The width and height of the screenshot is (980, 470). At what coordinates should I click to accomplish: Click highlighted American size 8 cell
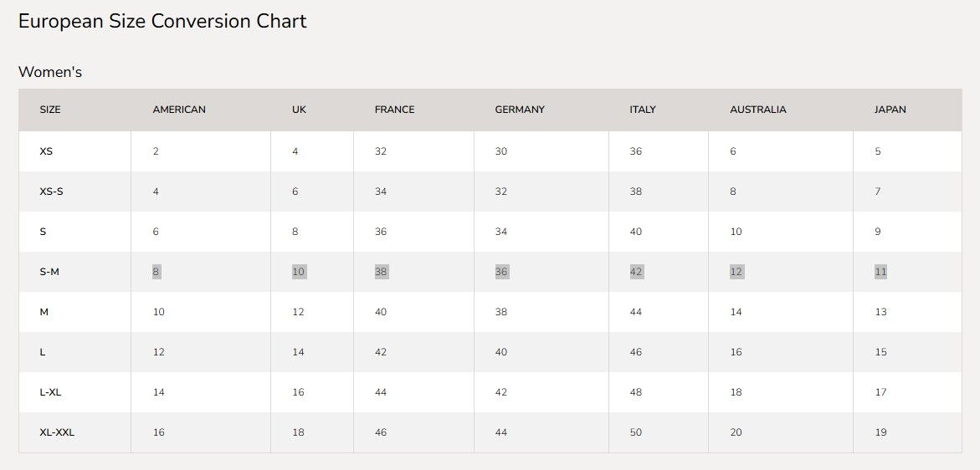click(156, 272)
